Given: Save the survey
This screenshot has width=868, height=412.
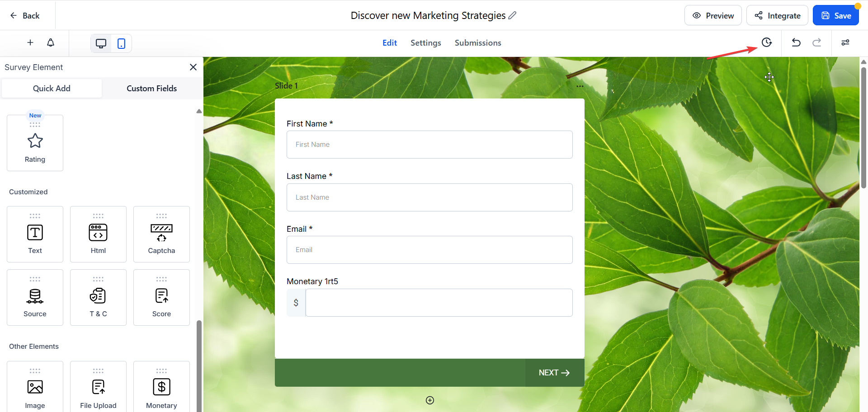Looking at the screenshot, I should point(835,15).
